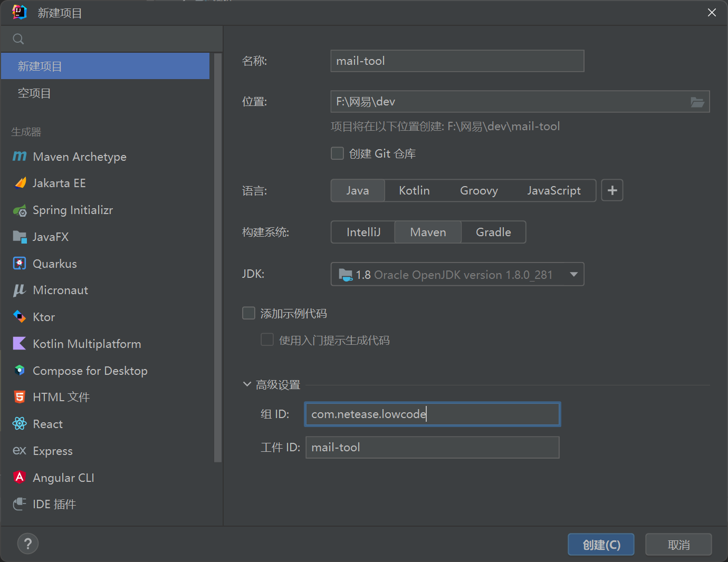728x562 pixels.
Task: Switch to the 空项目 item
Action: coord(35,93)
